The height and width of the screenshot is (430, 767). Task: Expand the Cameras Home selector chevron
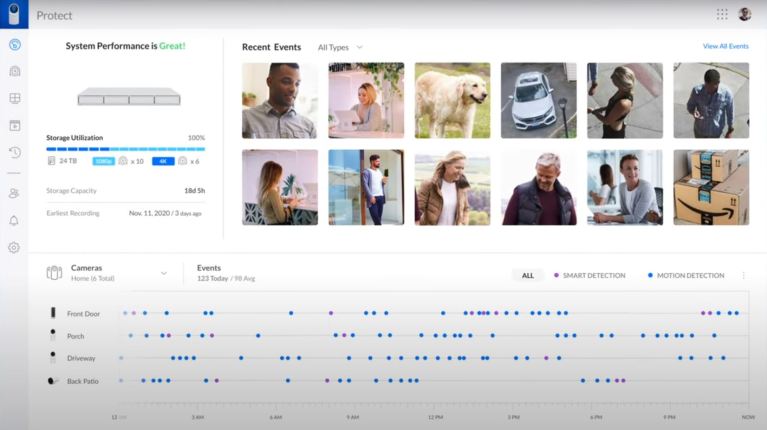[x=164, y=273]
